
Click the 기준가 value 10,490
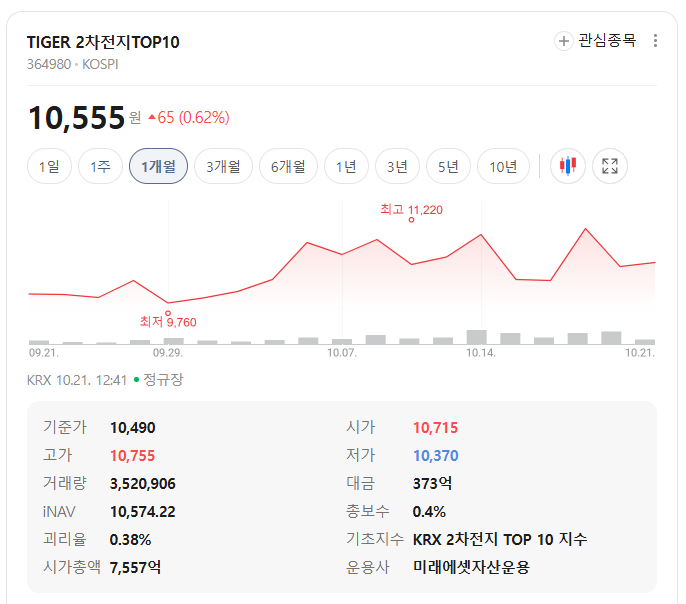coord(133,428)
